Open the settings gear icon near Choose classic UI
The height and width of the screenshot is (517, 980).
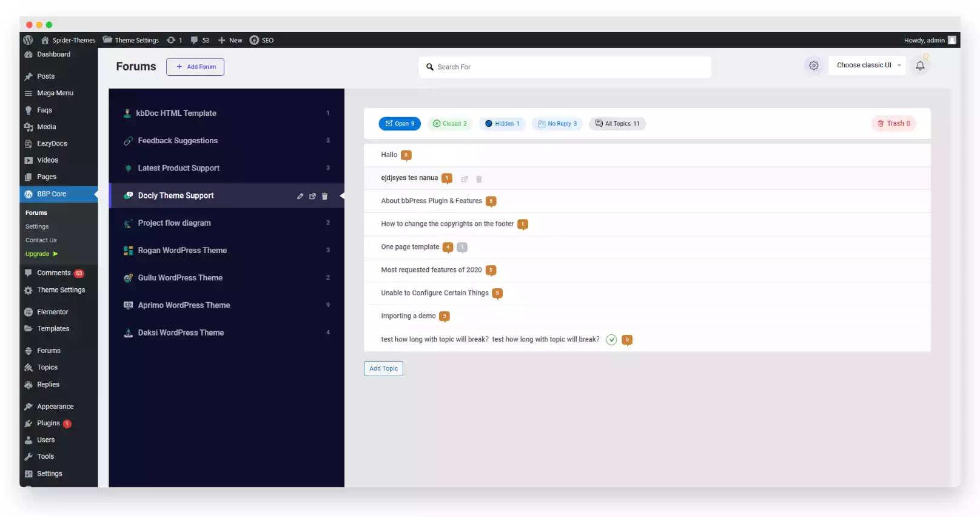tap(814, 66)
